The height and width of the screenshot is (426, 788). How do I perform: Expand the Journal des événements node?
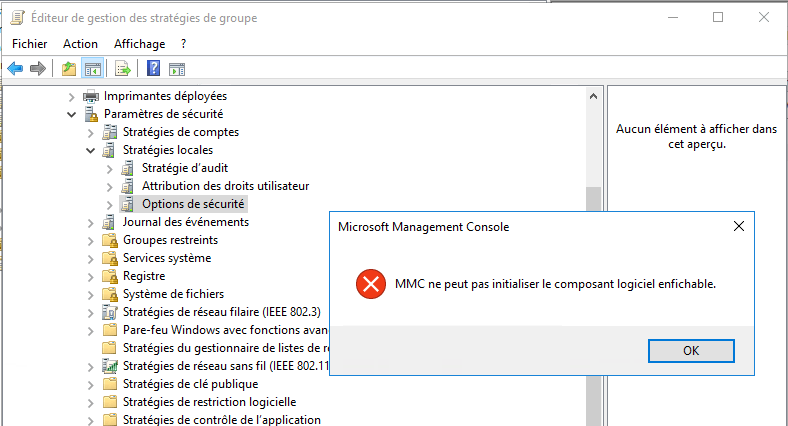pyautogui.click(x=90, y=223)
